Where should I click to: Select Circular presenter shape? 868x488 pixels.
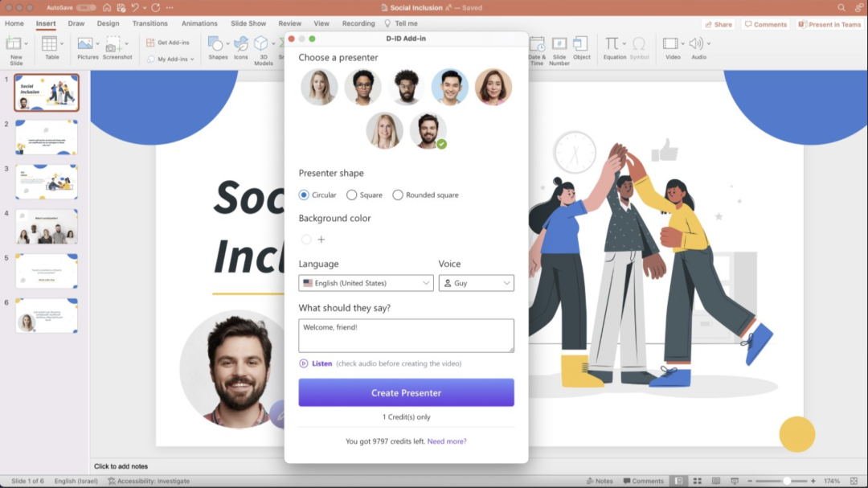pyautogui.click(x=304, y=195)
